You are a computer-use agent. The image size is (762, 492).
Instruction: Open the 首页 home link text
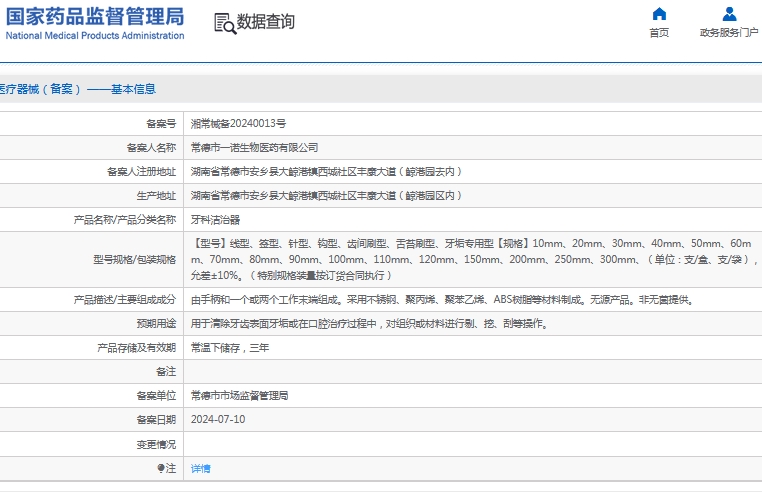pyautogui.click(x=659, y=33)
